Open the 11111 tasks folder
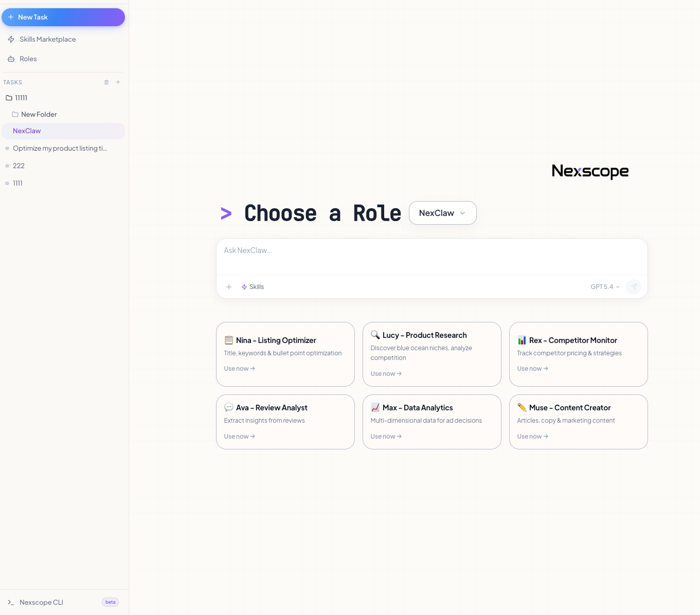Viewport: 700px width, 615px height. coord(21,98)
